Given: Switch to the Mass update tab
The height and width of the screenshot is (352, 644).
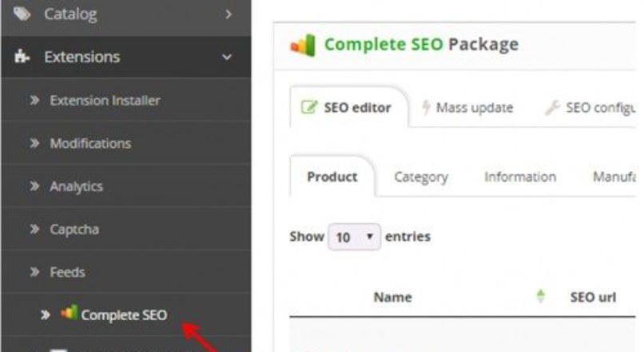Looking at the screenshot, I should point(475,108).
